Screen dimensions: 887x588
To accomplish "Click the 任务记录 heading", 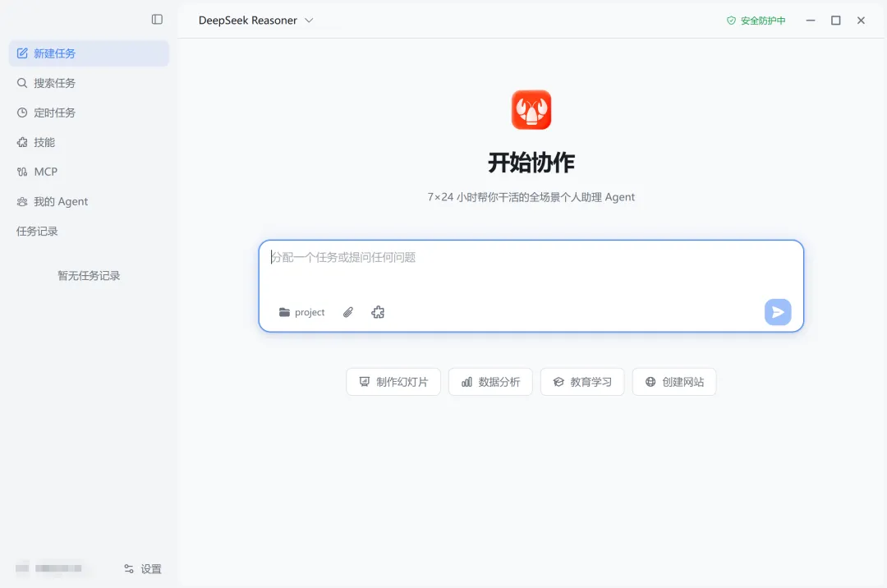I will click(37, 232).
